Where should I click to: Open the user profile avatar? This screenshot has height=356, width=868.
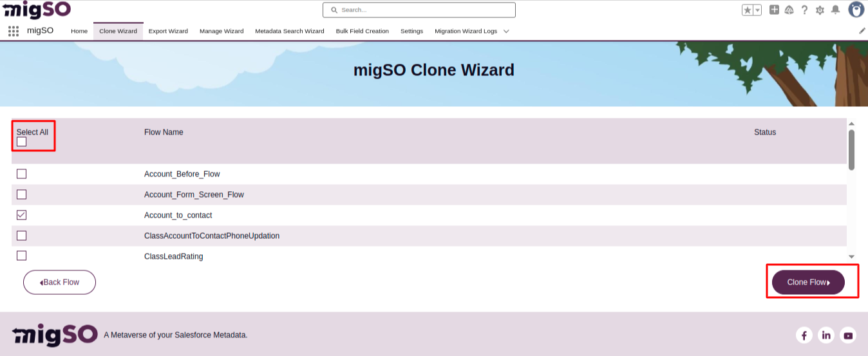[x=856, y=10]
